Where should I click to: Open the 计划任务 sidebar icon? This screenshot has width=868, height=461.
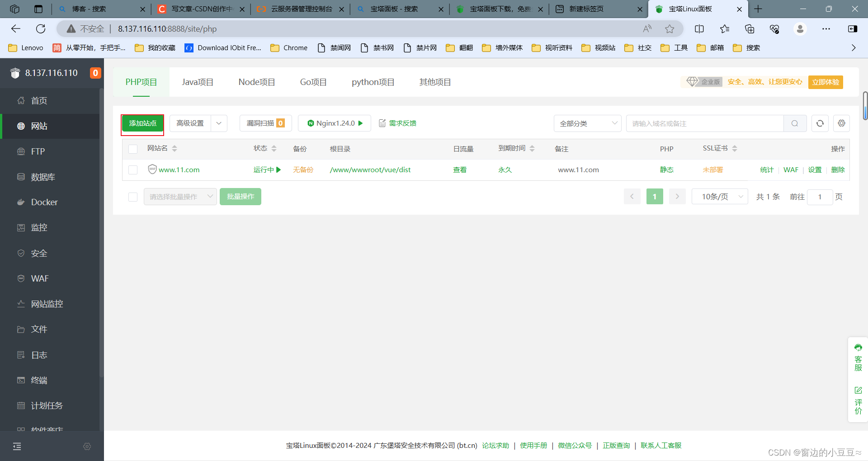click(21, 405)
